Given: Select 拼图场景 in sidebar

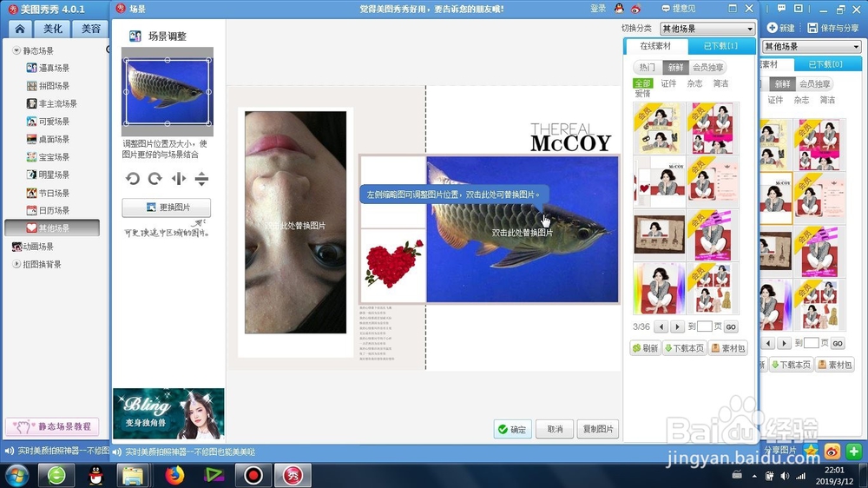Looking at the screenshot, I should point(54,86).
